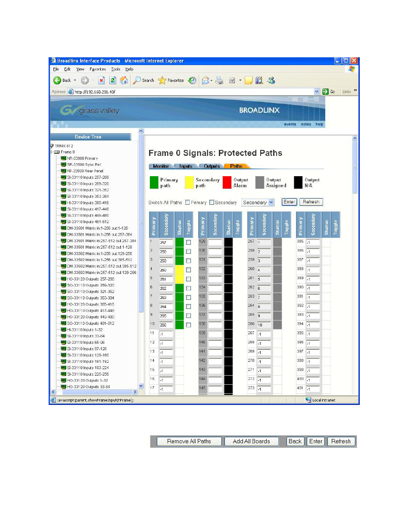
Task: Toggle checkbox for primary path 8
Action: (x=188, y=306)
